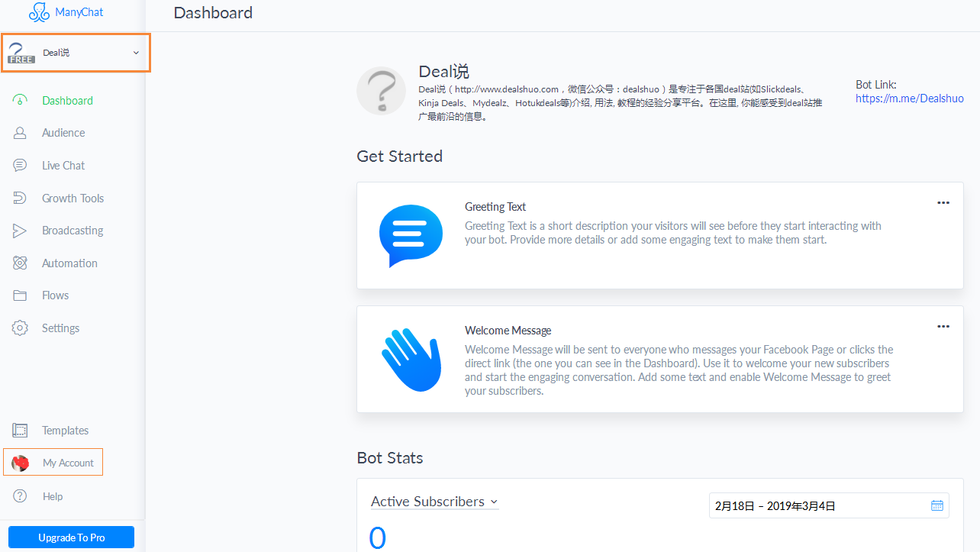Click the date range input field
The width and height of the screenshot is (980, 552).
829,505
